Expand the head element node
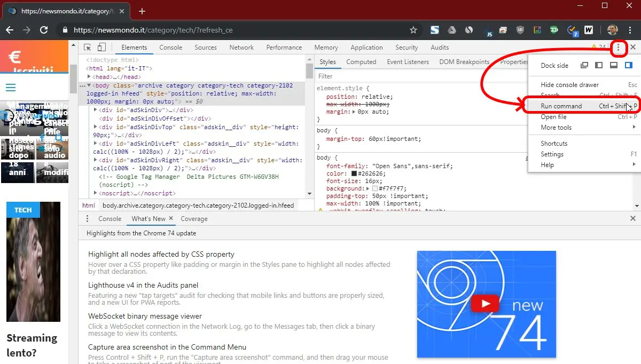The width and height of the screenshot is (641, 364). coord(89,77)
